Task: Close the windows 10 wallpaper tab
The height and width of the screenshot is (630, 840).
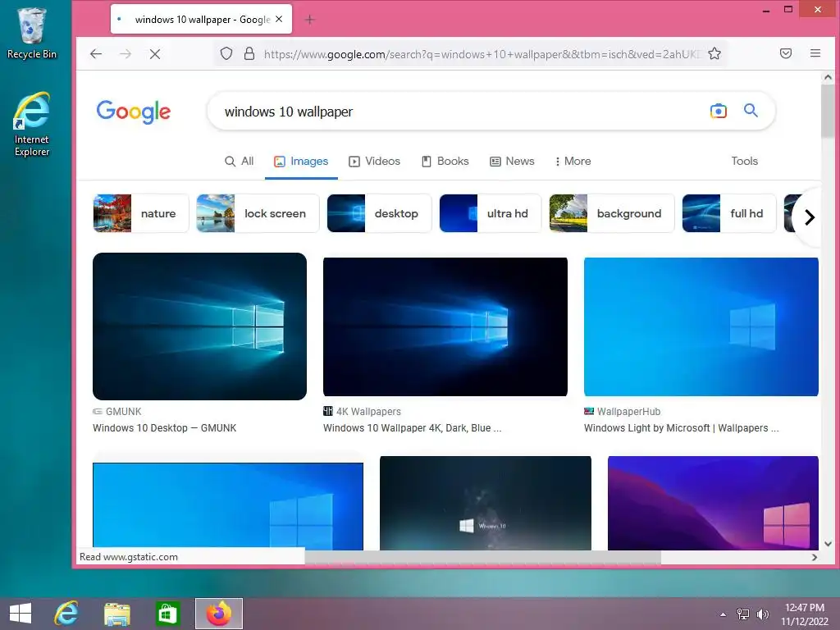Action: pyautogui.click(x=279, y=20)
